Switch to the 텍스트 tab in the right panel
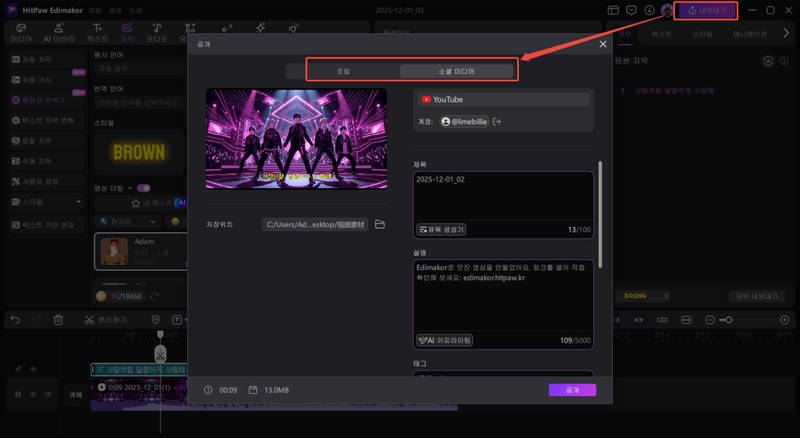The width and height of the screenshot is (800, 438). click(661, 34)
